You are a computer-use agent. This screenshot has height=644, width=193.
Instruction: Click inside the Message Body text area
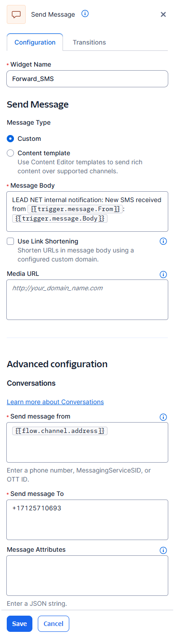tap(87, 212)
